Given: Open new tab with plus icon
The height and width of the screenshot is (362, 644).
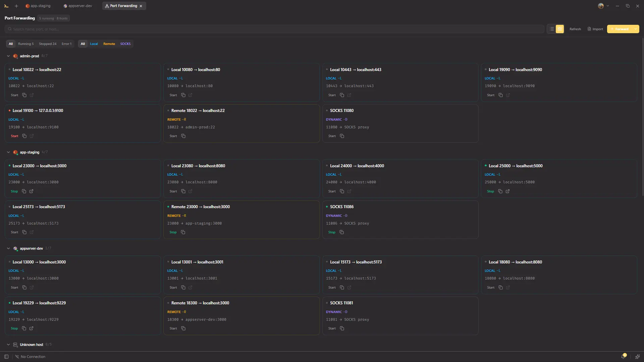Looking at the screenshot, I should pyautogui.click(x=16, y=6).
